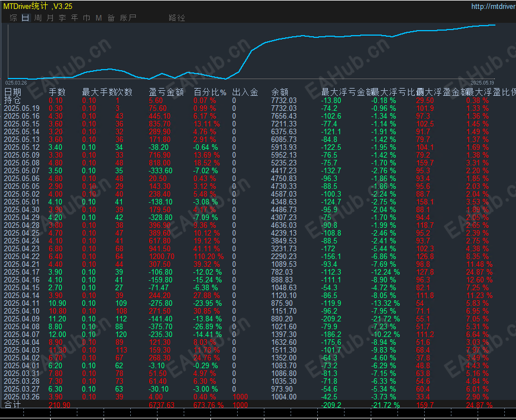Click the 日期 date column header

(x=13, y=92)
